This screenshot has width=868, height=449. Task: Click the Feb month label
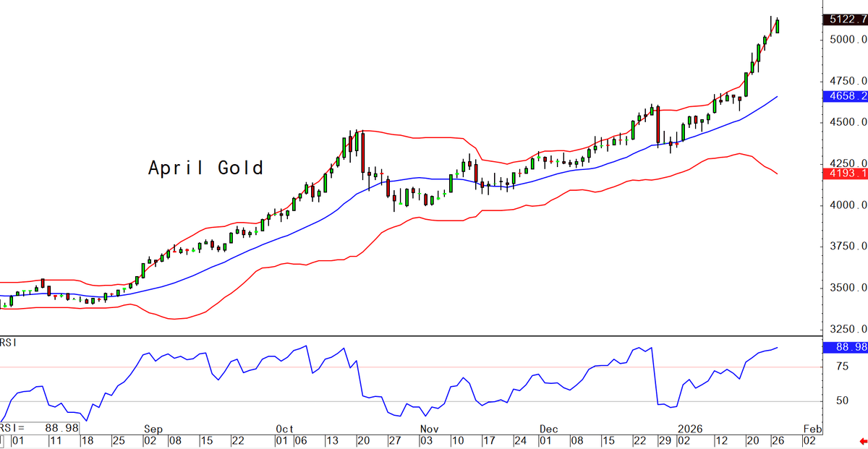pos(812,428)
